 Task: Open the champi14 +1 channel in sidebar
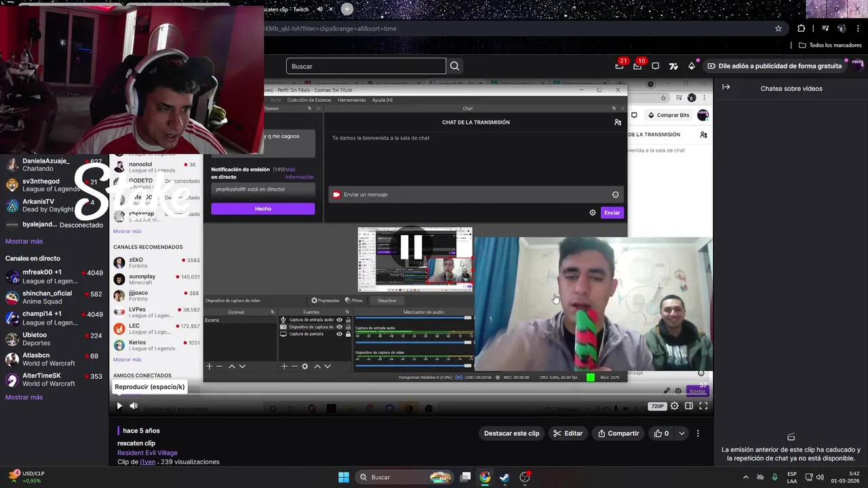(54, 318)
